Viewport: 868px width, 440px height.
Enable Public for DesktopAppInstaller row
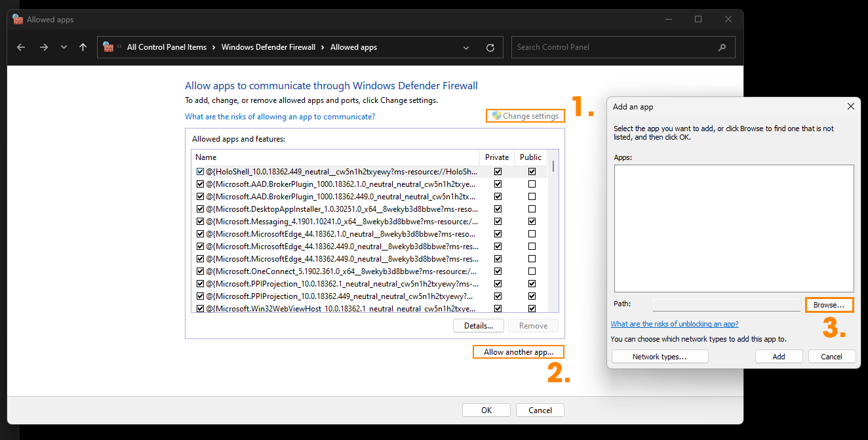coord(532,209)
